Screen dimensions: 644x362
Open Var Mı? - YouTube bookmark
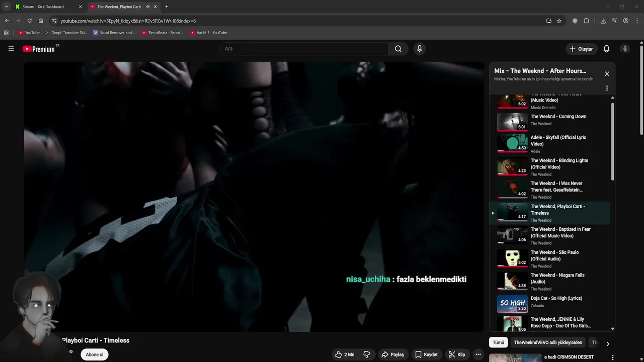click(209, 33)
